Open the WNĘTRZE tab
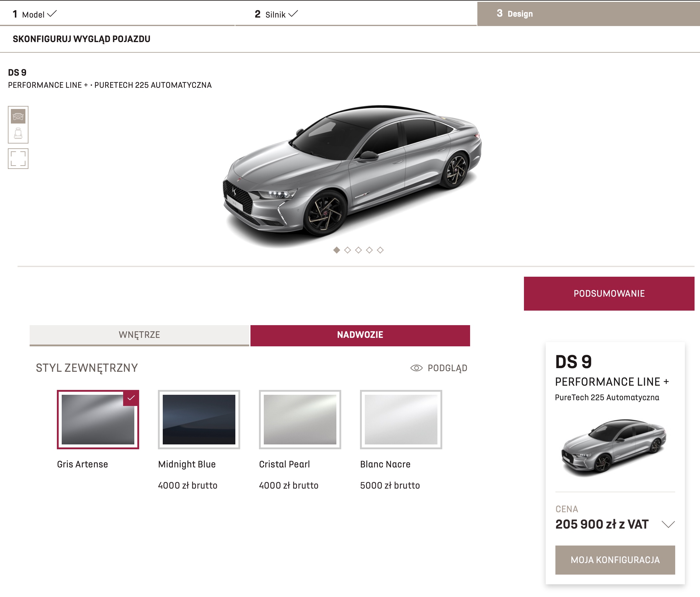This screenshot has height=597, width=700. click(x=139, y=335)
